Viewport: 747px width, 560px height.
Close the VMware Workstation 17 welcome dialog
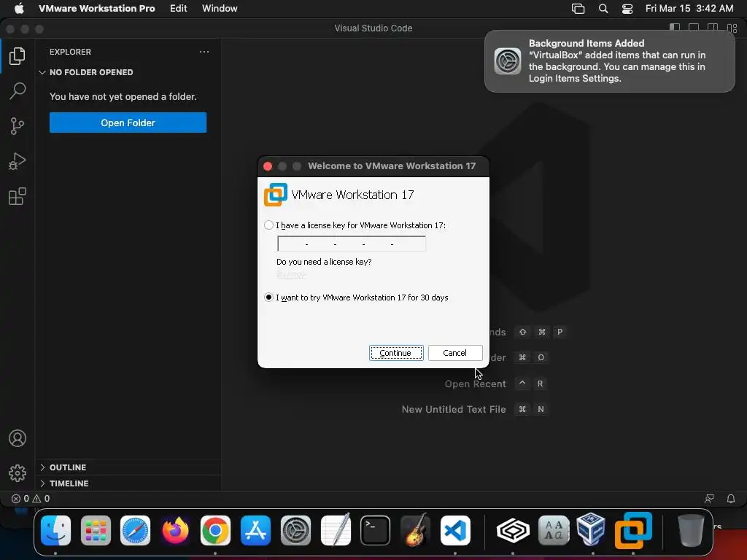268,166
